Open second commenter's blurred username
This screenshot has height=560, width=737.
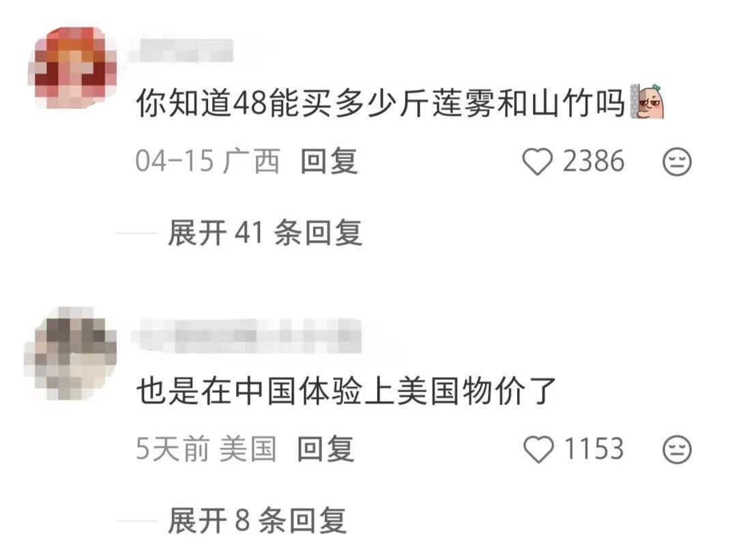pyautogui.click(x=246, y=336)
